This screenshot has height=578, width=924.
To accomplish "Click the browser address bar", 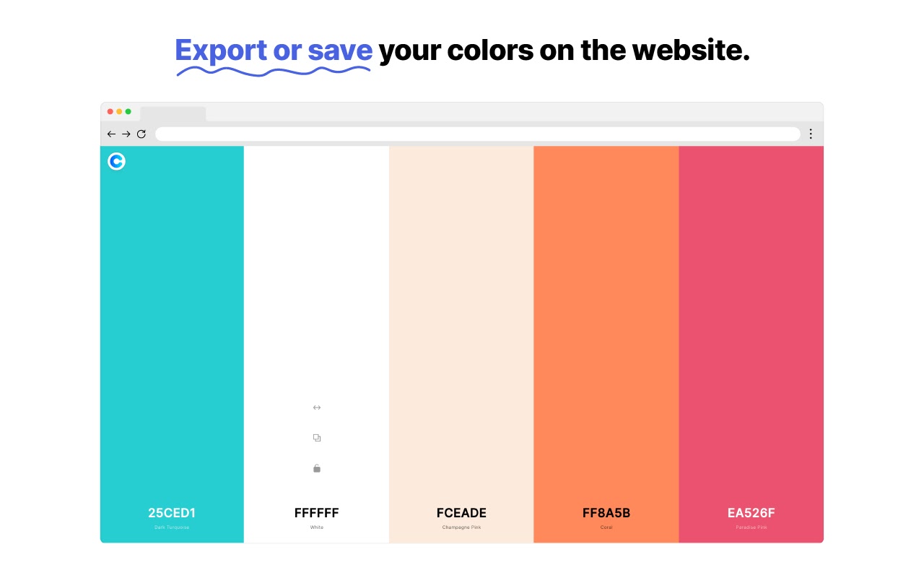I will [478, 134].
